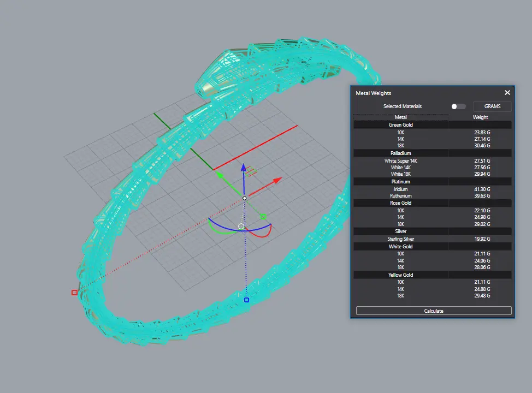
Task: Click the Weight column header
Action: [x=480, y=117]
